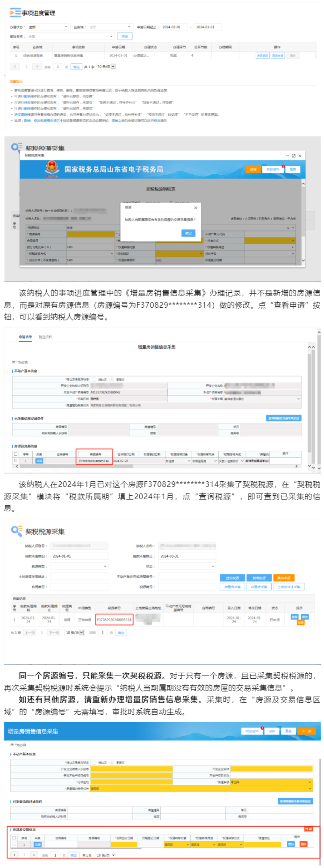This screenshot has height=868, width=324.
Task: Open the 税源类型 dropdown
Action: point(79,566)
